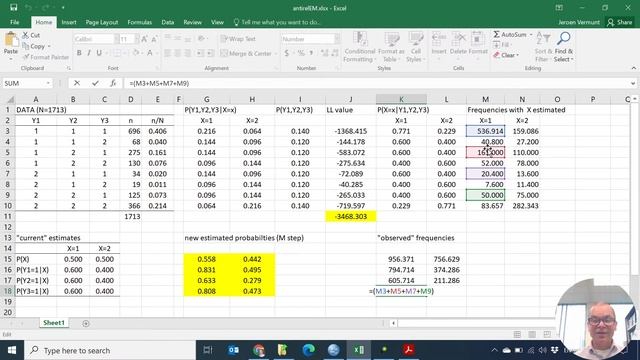Screen dimensions: 640x360
Task: Click the Insert Function fx button
Action: (x=113, y=83)
